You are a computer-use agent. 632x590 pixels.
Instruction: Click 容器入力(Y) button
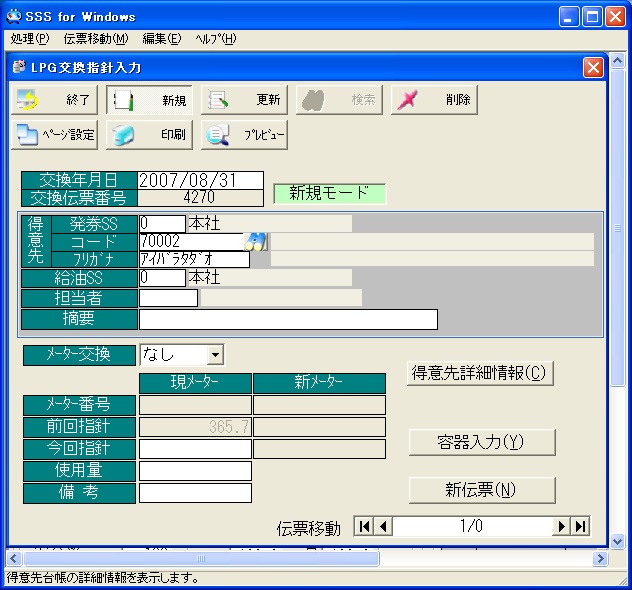coord(481,441)
